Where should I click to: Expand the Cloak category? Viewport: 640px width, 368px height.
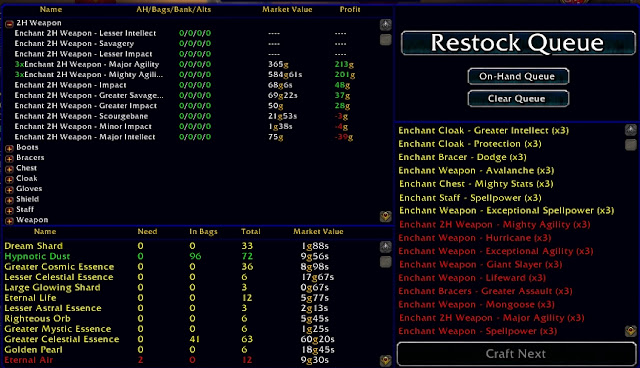(x=9, y=179)
